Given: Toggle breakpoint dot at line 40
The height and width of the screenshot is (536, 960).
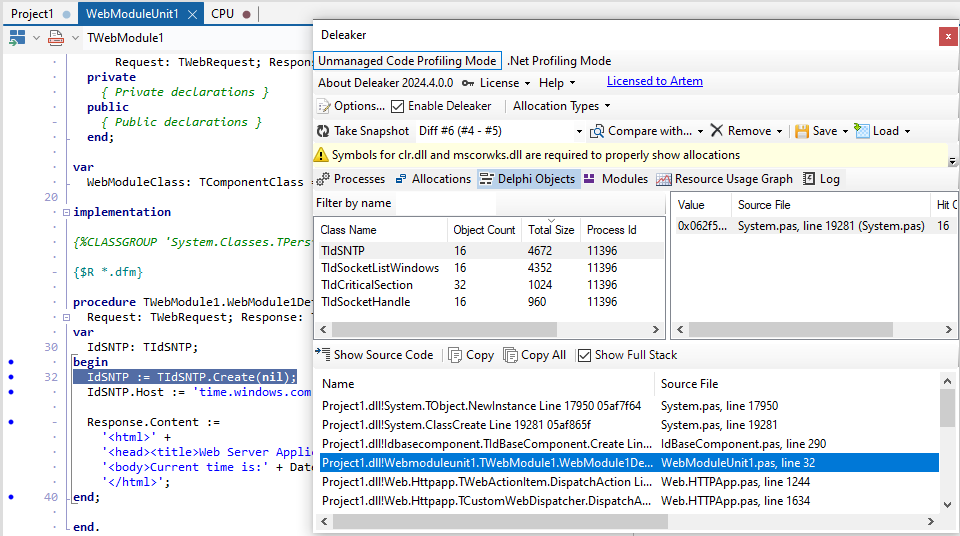Looking at the screenshot, I should [x=11, y=497].
